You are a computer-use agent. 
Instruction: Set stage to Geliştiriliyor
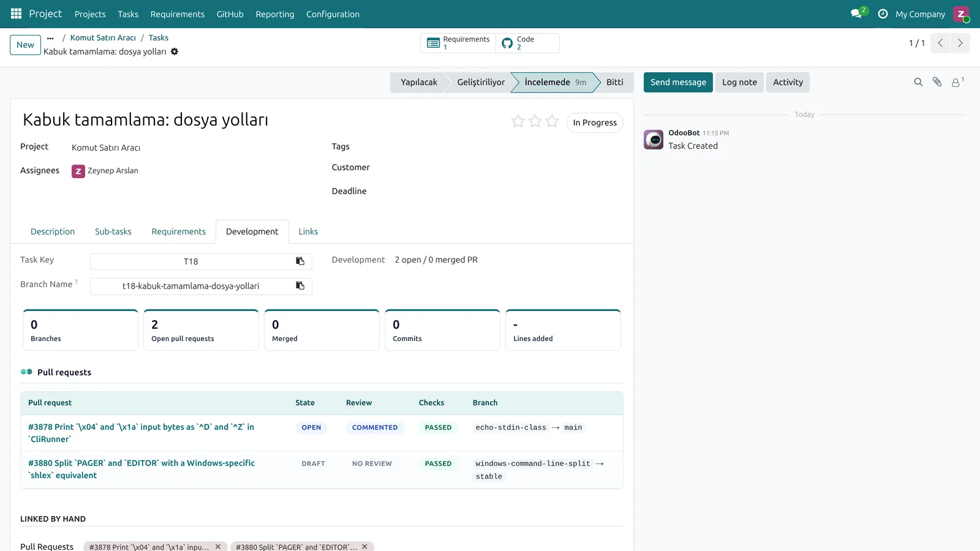481,82
